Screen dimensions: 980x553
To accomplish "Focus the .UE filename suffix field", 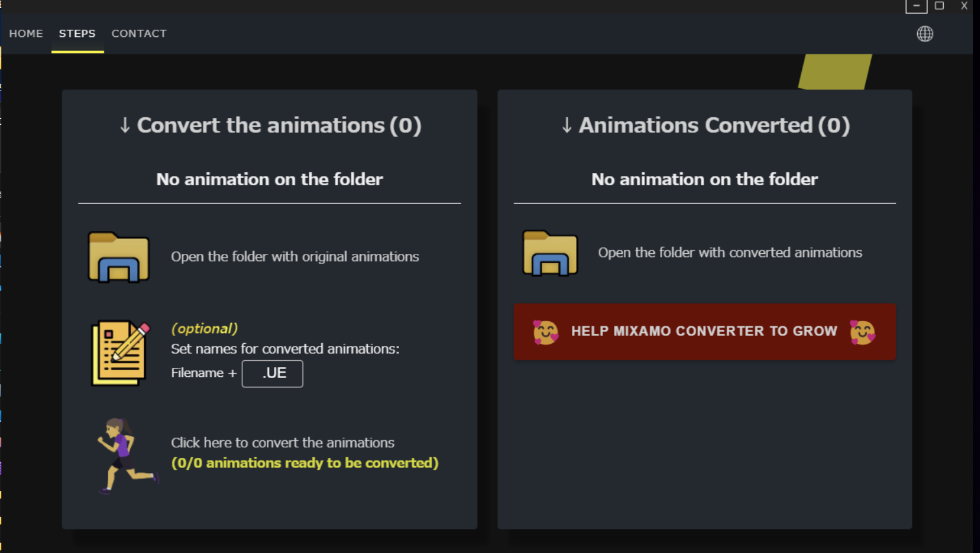I will click(272, 374).
